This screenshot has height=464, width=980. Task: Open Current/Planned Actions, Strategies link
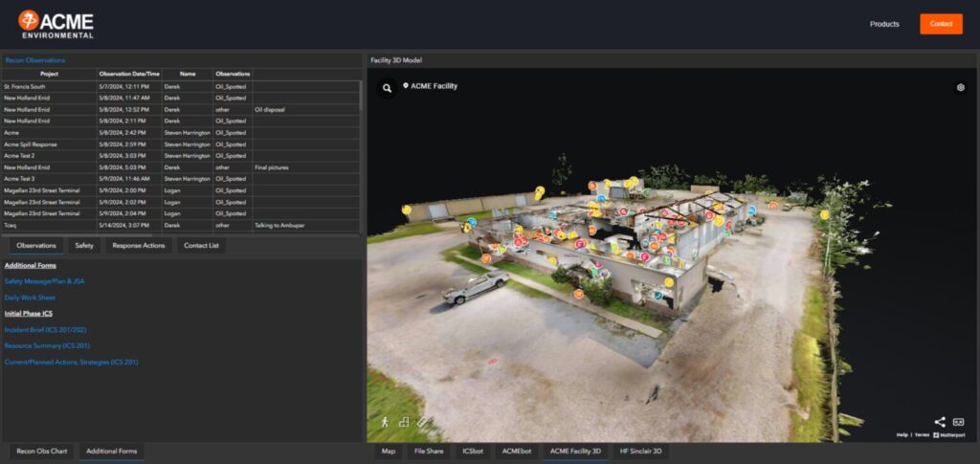click(71, 362)
